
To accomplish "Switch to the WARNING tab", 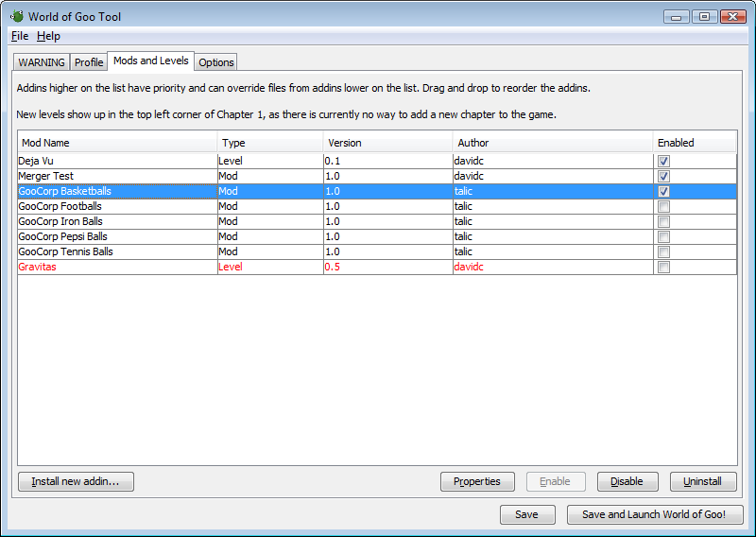I will click(x=42, y=62).
